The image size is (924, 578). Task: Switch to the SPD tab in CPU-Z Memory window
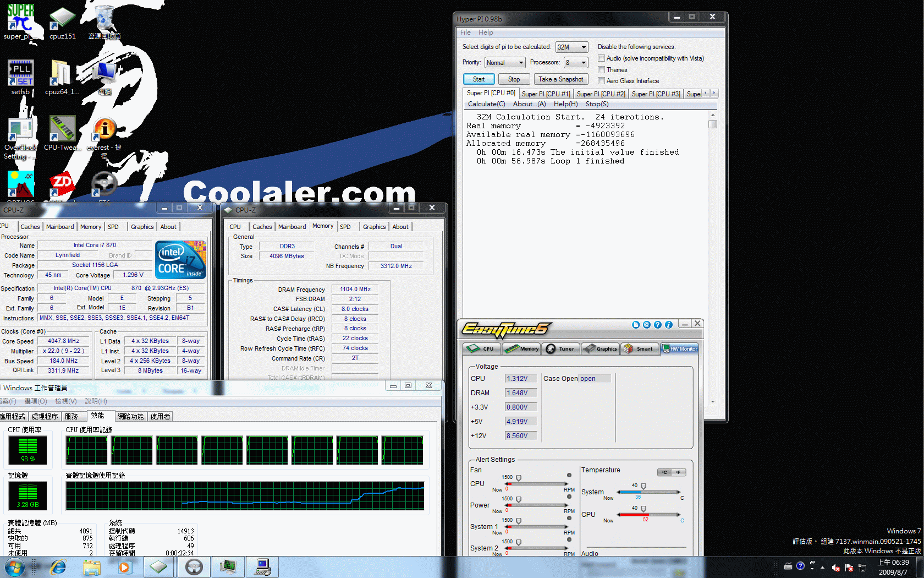[x=345, y=227]
